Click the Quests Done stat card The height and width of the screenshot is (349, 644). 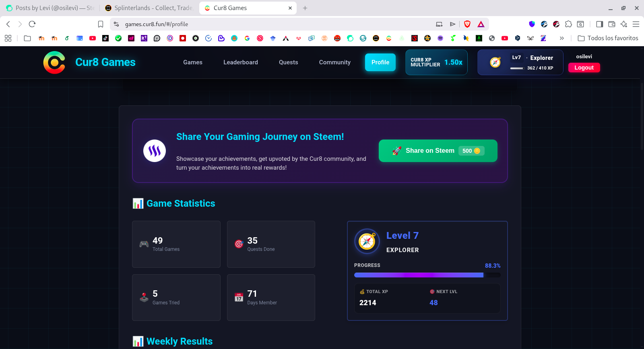(271, 244)
